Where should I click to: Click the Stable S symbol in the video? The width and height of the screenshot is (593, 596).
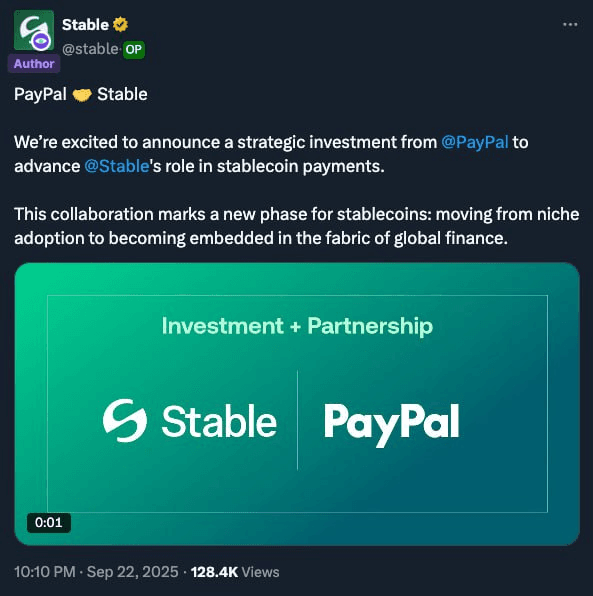point(125,421)
